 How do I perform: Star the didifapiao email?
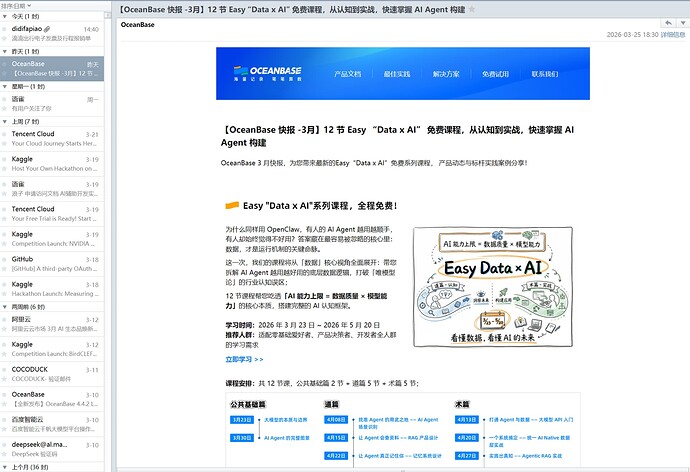[4, 38]
